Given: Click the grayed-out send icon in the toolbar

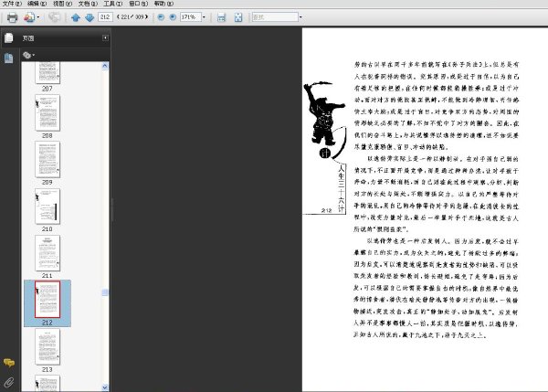Looking at the screenshot, I should tap(54, 17).
